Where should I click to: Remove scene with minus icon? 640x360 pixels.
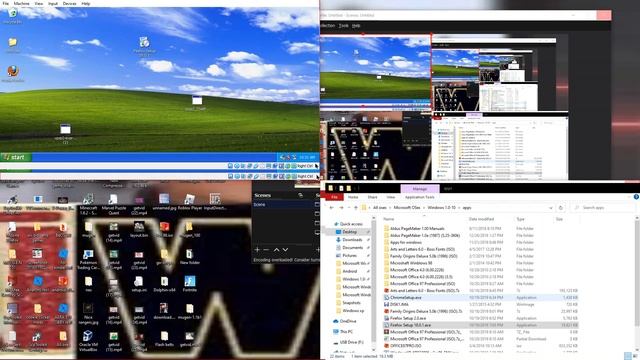tap(266, 249)
